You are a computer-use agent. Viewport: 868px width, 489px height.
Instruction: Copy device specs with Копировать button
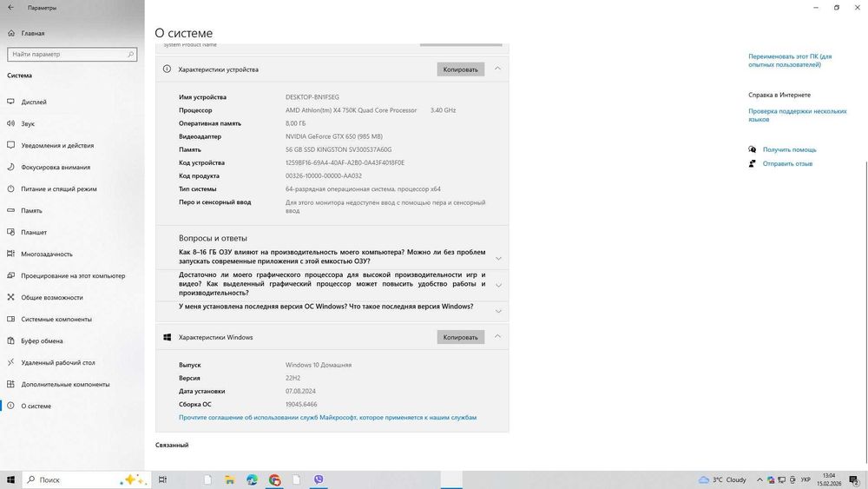461,69
